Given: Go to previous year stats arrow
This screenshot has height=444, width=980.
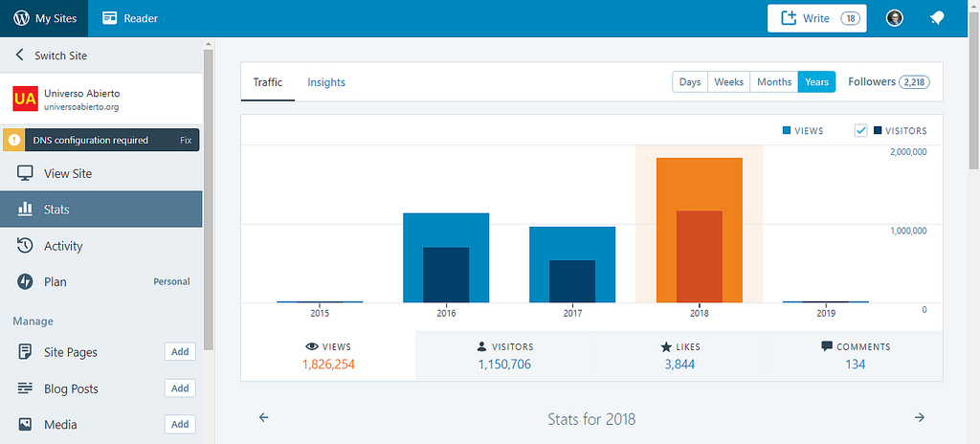Looking at the screenshot, I should (x=264, y=418).
